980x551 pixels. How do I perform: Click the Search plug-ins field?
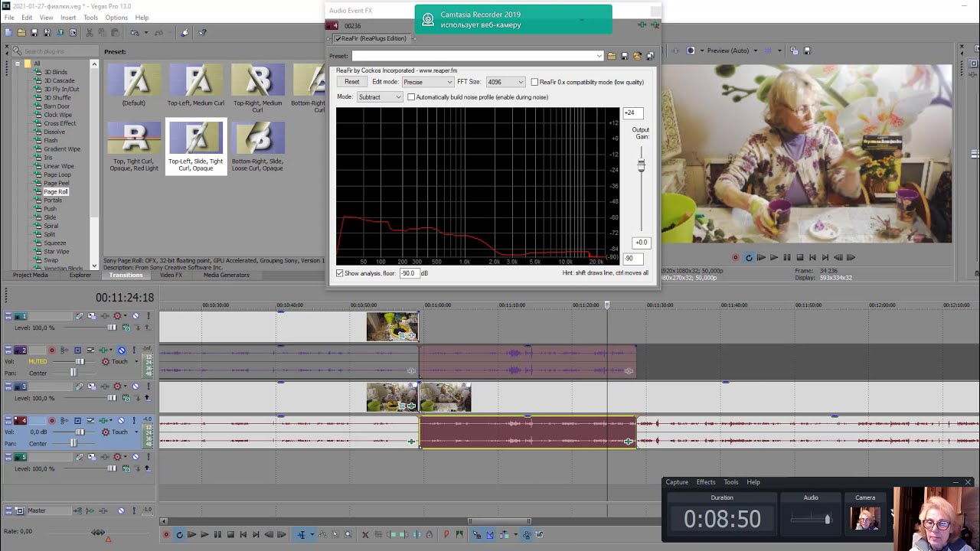[x=54, y=51]
